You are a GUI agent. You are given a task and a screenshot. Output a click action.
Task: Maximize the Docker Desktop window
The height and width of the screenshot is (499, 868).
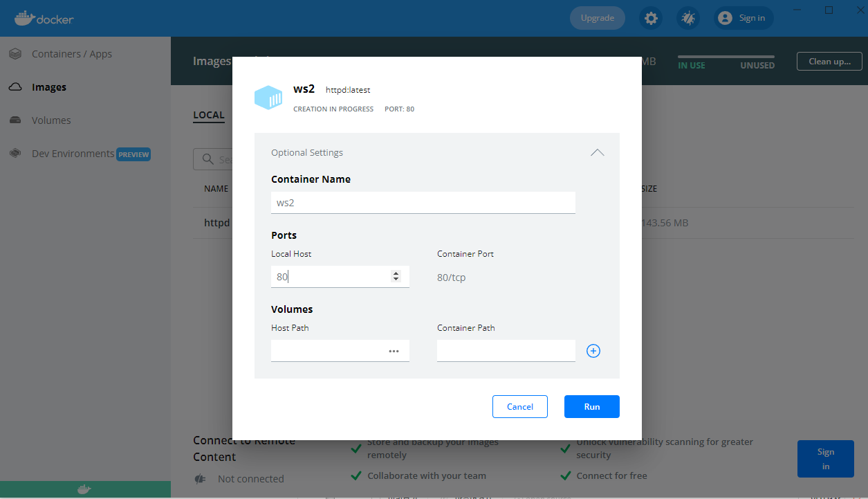829,10
